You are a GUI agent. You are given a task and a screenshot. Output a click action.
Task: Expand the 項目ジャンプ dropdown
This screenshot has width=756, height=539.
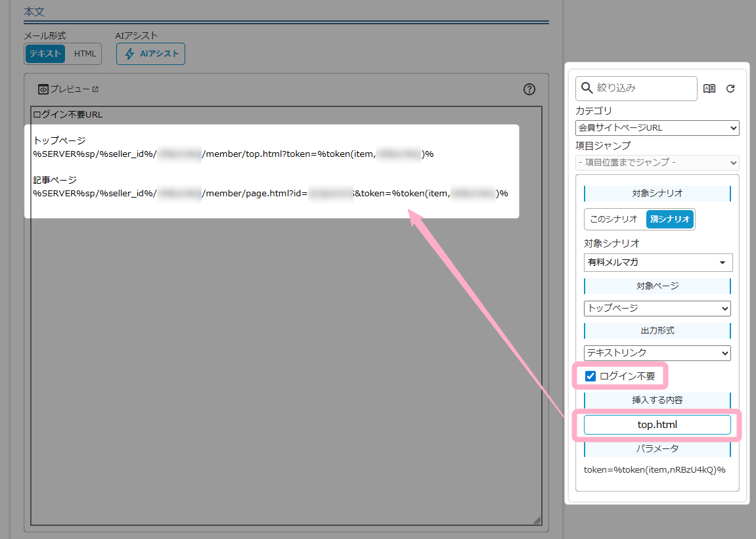tap(657, 162)
